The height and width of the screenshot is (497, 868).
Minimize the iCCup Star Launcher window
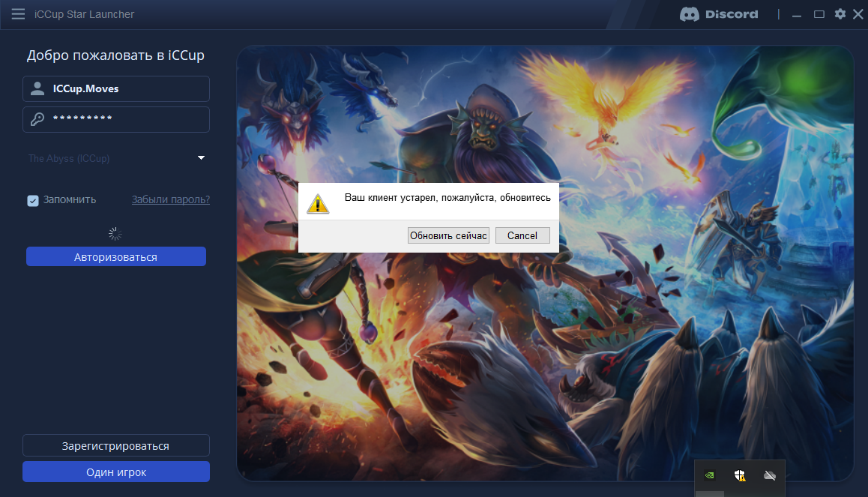797,14
